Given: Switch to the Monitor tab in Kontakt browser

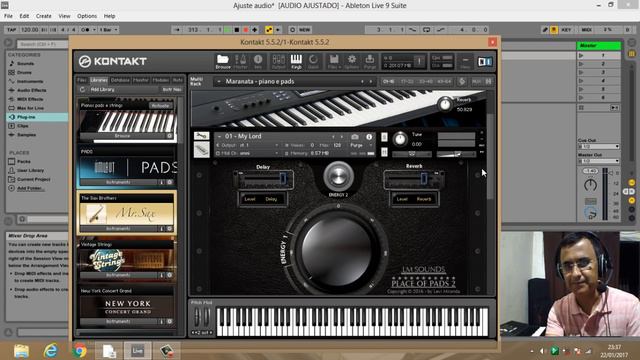Looking at the screenshot, I should click(x=141, y=80).
